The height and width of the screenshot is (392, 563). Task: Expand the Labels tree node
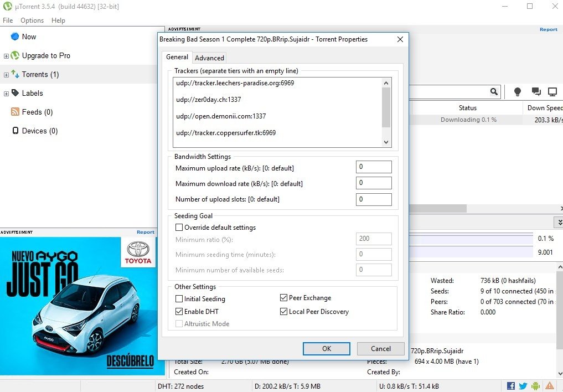(x=6, y=94)
